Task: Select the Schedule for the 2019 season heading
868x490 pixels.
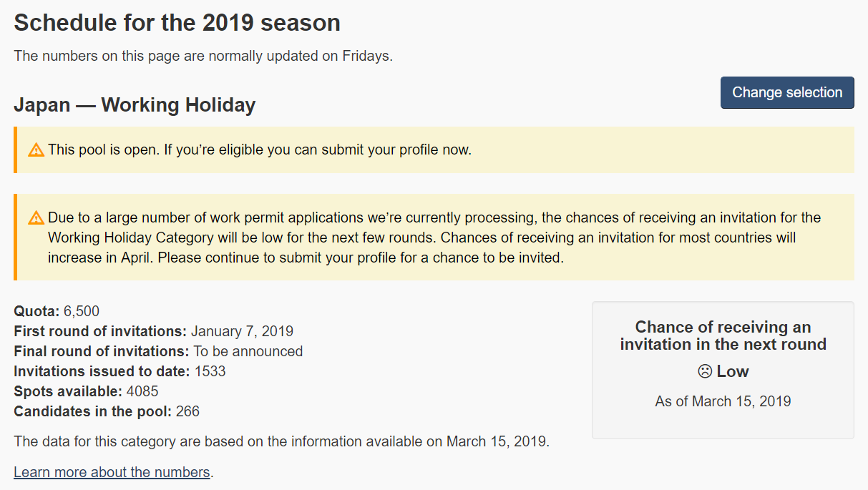Action: tap(177, 23)
